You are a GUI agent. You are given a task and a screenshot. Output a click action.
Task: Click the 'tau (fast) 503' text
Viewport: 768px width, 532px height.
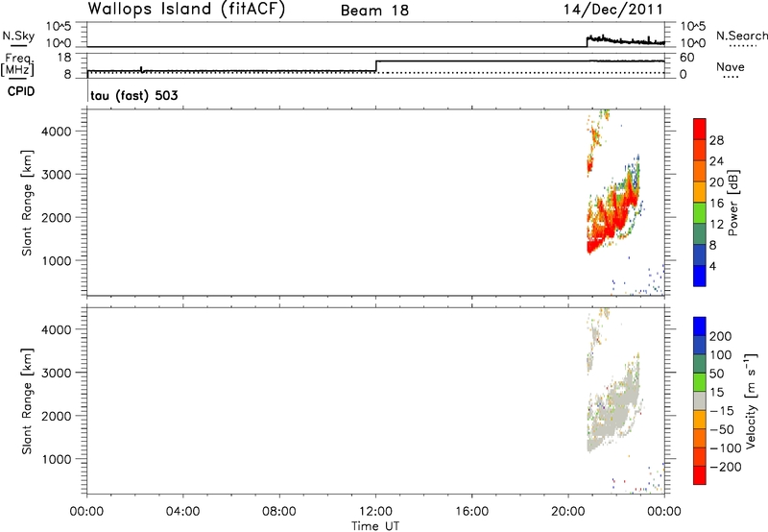point(134,95)
